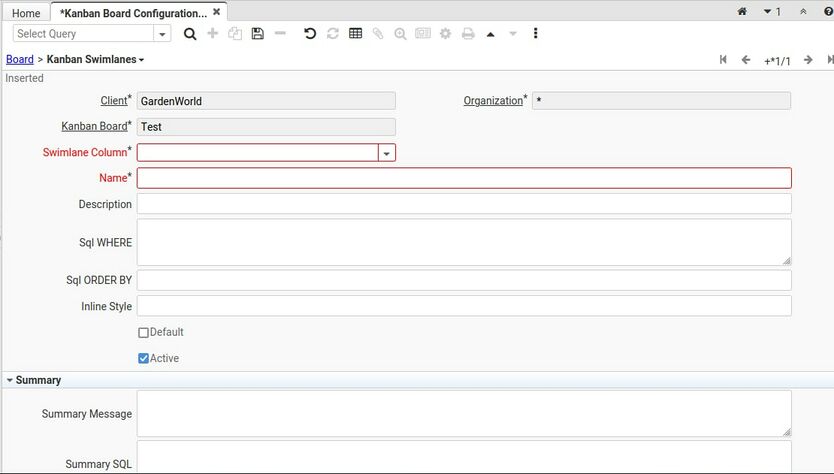This screenshot has height=474, width=834.
Task: Switch to the Home tab
Action: [x=26, y=13]
